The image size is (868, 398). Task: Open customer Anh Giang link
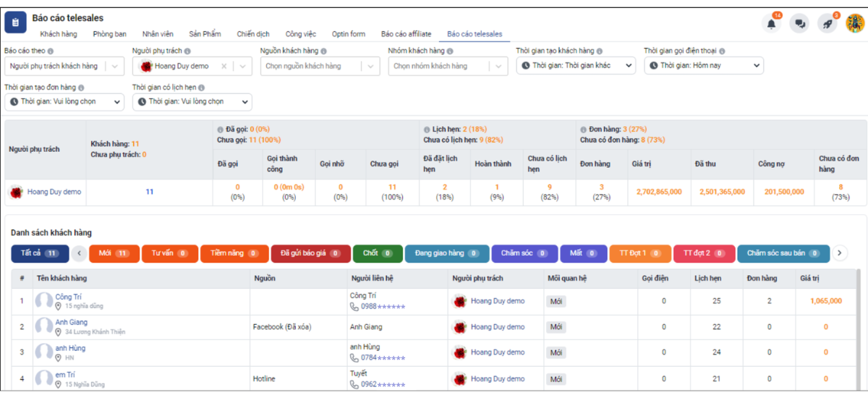[72, 322]
